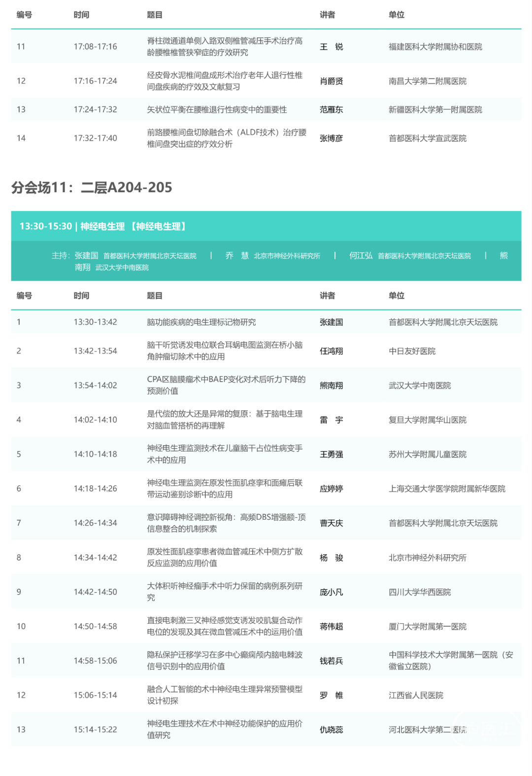The width and height of the screenshot is (532, 776).
Task: Click speaker 钱若兵
Action: pyautogui.click(x=331, y=661)
